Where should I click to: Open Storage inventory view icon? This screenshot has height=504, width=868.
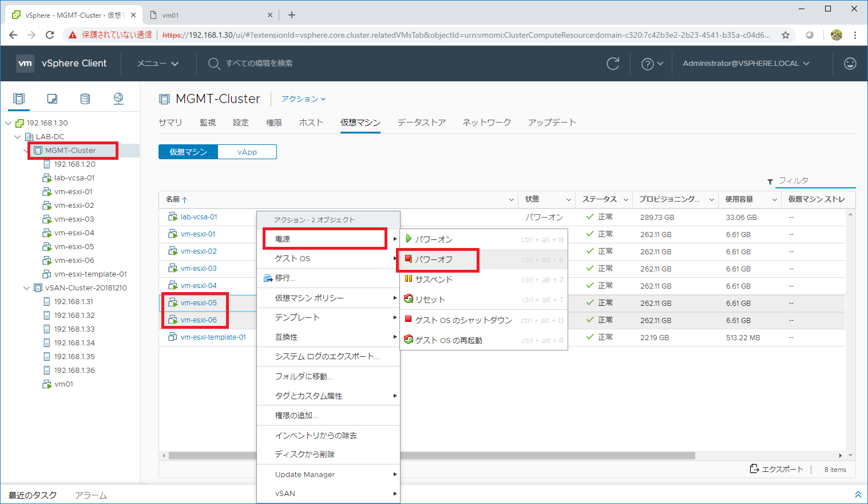click(85, 99)
